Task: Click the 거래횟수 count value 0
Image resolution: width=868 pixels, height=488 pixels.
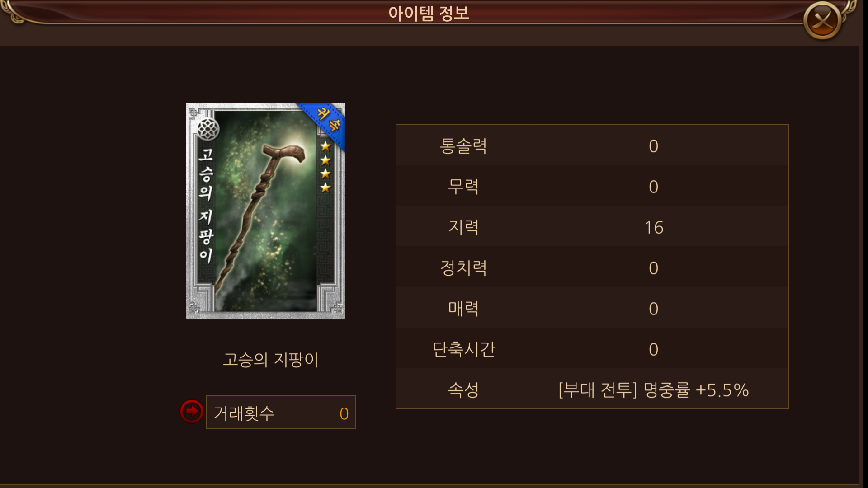Action: [x=344, y=413]
